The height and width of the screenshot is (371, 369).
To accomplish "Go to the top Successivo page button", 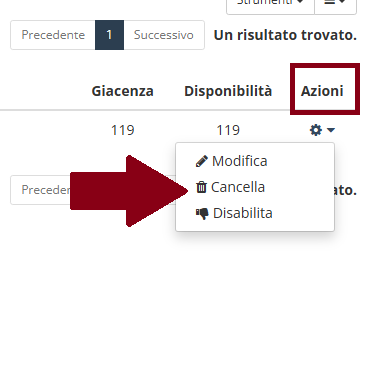I will tap(164, 35).
